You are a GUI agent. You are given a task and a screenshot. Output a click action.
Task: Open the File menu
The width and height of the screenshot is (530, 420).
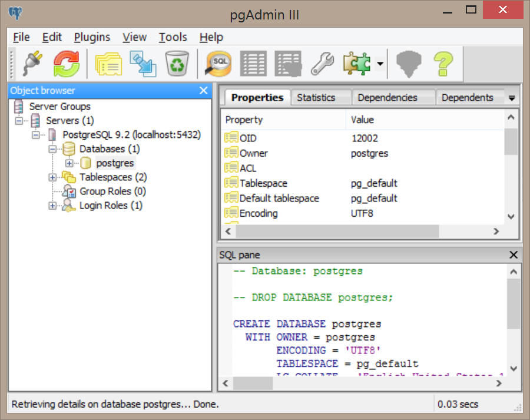coord(21,37)
